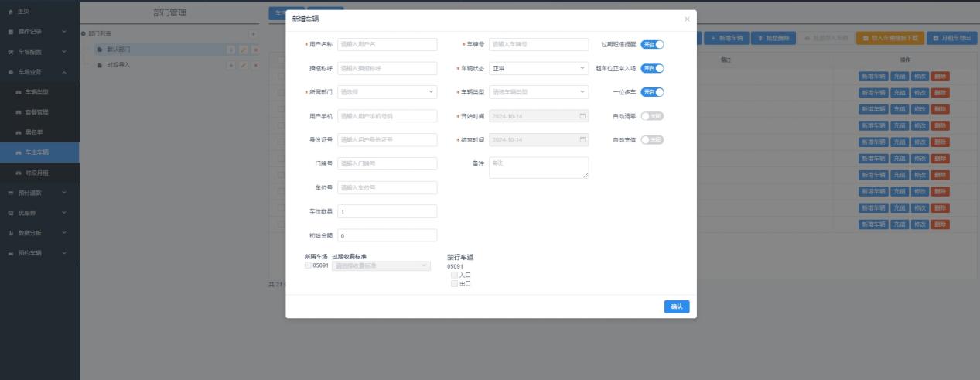The height and width of the screenshot is (380, 980).
Task: Click the 批量导入车辆 toolbar button
Action: point(827,38)
